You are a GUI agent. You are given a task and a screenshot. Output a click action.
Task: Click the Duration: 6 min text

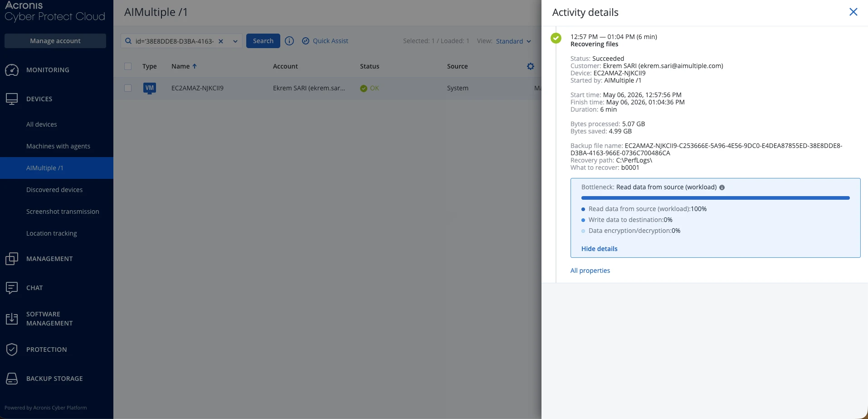(x=594, y=109)
